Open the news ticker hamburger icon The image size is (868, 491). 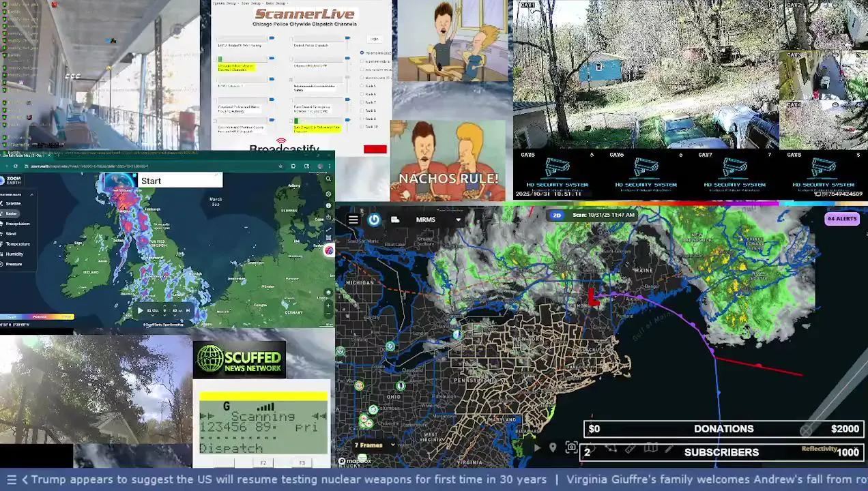11,479
